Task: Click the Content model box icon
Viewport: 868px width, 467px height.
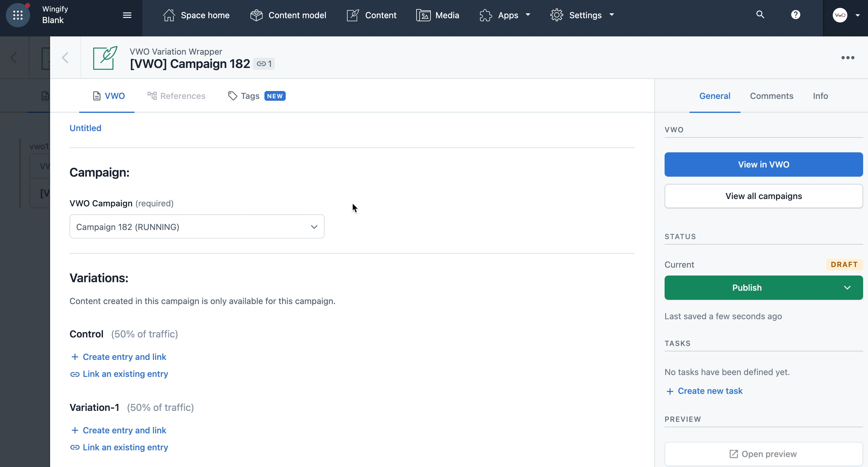Action: [x=257, y=15]
